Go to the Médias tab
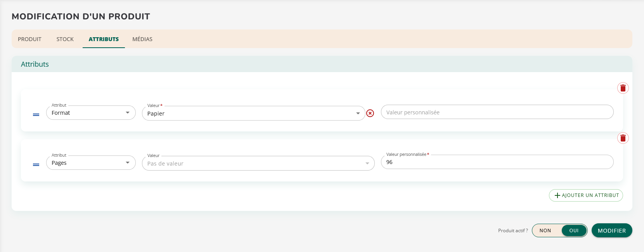 pyautogui.click(x=142, y=39)
